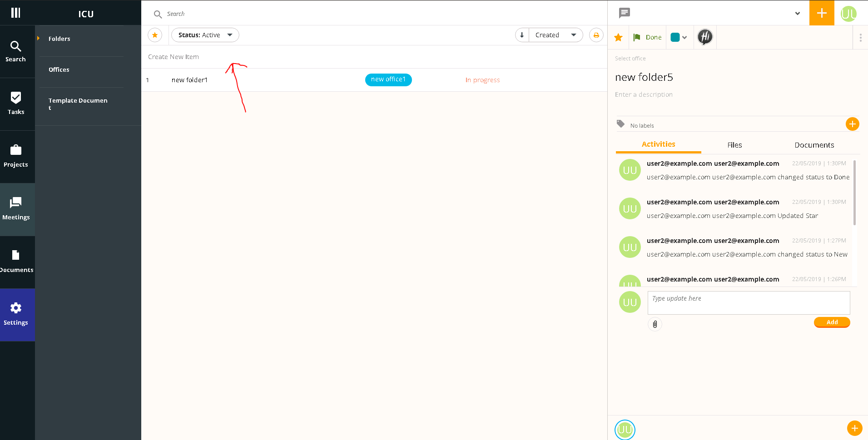Switch to the Files tab
Viewport: 868px width, 440px height.
tap(734, 145)
